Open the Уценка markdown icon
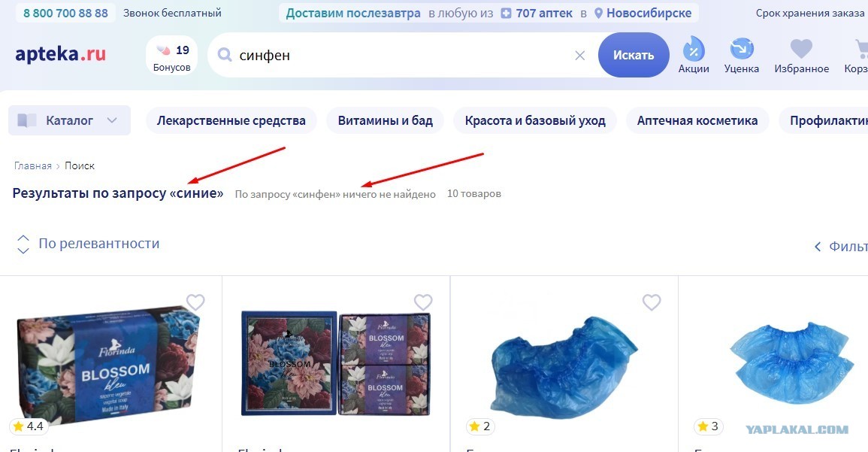This screenshot has width=868, height=452. [x=741, y=55]
